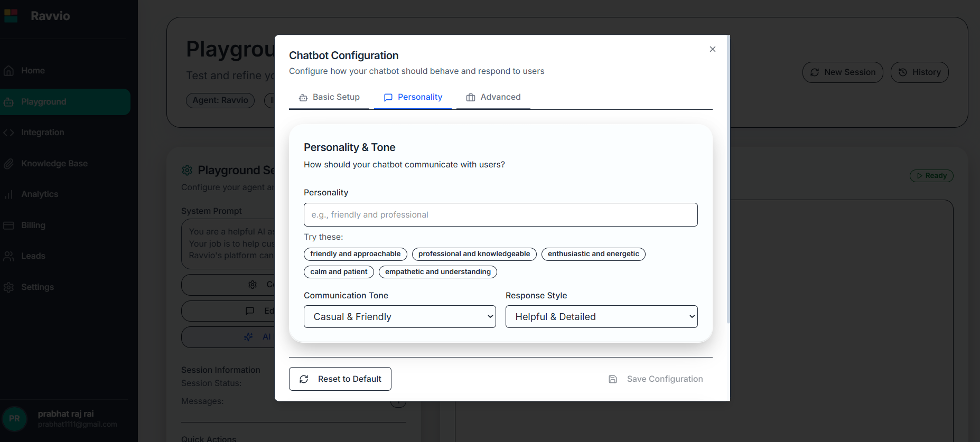Open Integration via the code brackets icon
The width and height of the screenshot is (980, 442).
click(9, 132)
